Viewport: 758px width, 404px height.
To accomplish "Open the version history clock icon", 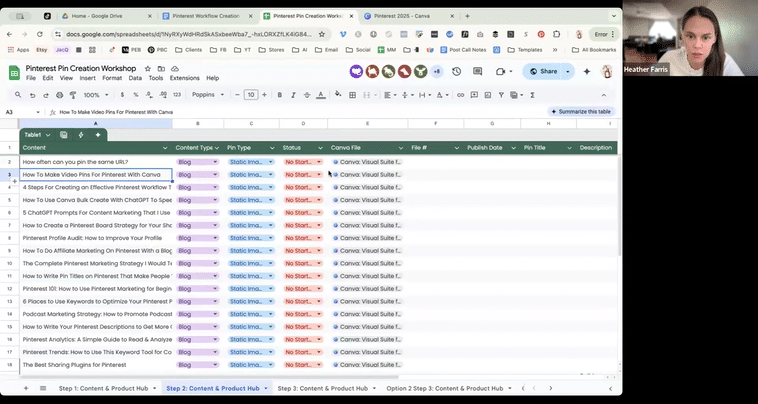I will click(x=456, y=72).
